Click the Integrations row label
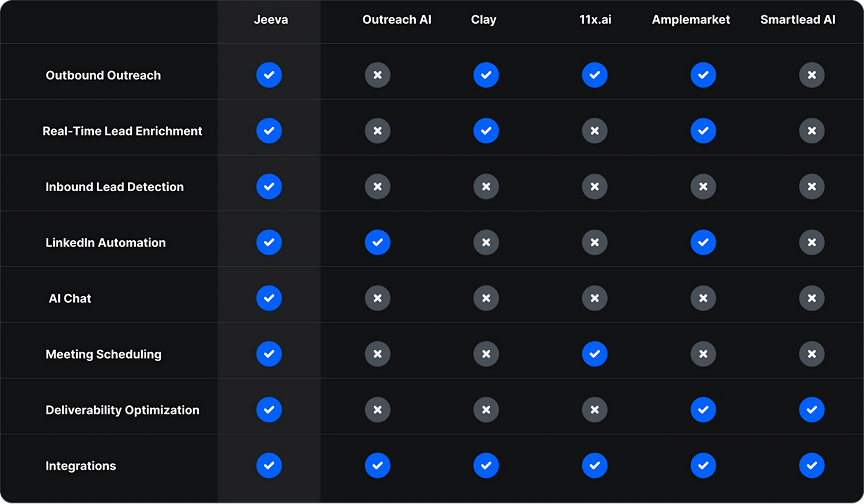The image size is (864, 504). pos(81,466)
